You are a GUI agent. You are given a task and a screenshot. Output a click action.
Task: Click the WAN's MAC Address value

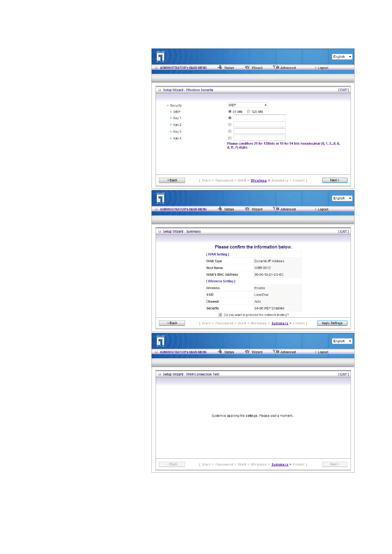pyautogui.click(x=269, y=275)
